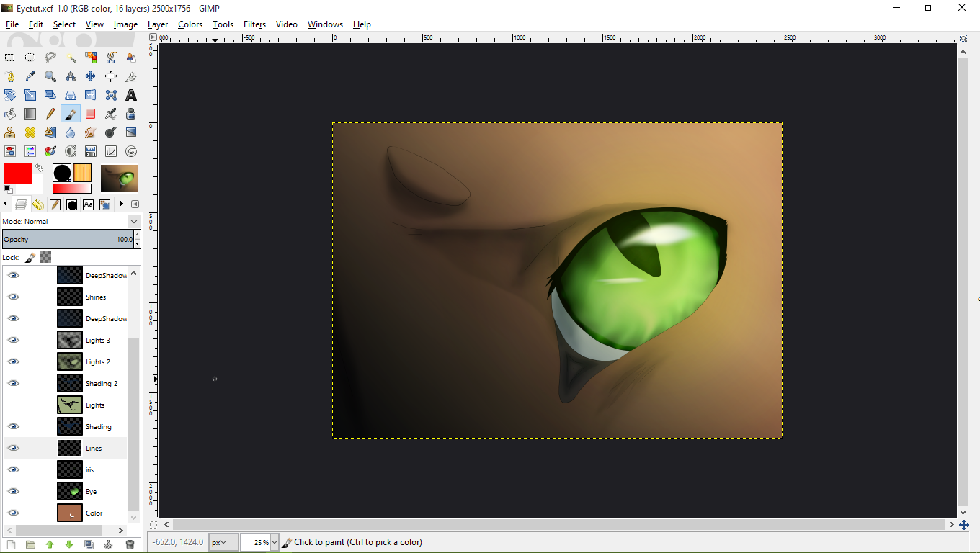The height and width of the screenshot is (553, 980).
Task: Select the Color Picker eyedropper tool
Action: coord(30,76)
